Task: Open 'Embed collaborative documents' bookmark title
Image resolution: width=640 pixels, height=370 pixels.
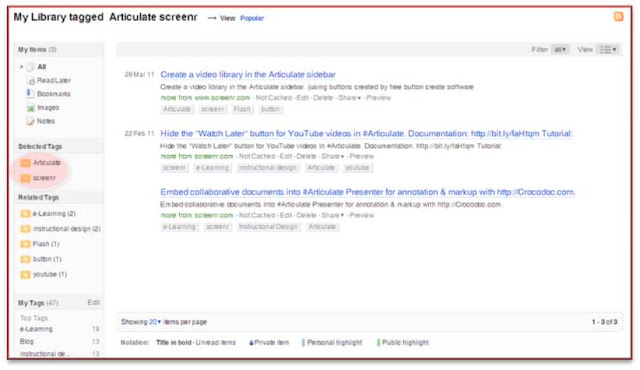Action: pos(367,192)
